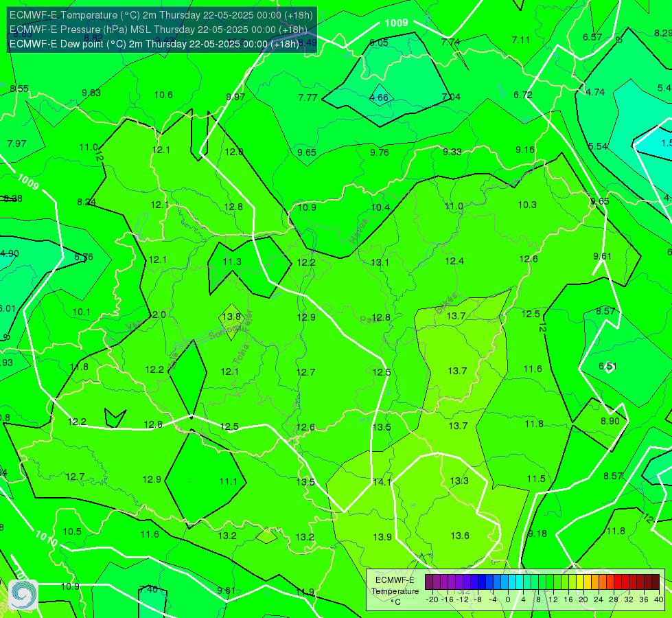Screen dimensions: 672x618
Task: Click the 8.90 temperature value
Action: 610,421
